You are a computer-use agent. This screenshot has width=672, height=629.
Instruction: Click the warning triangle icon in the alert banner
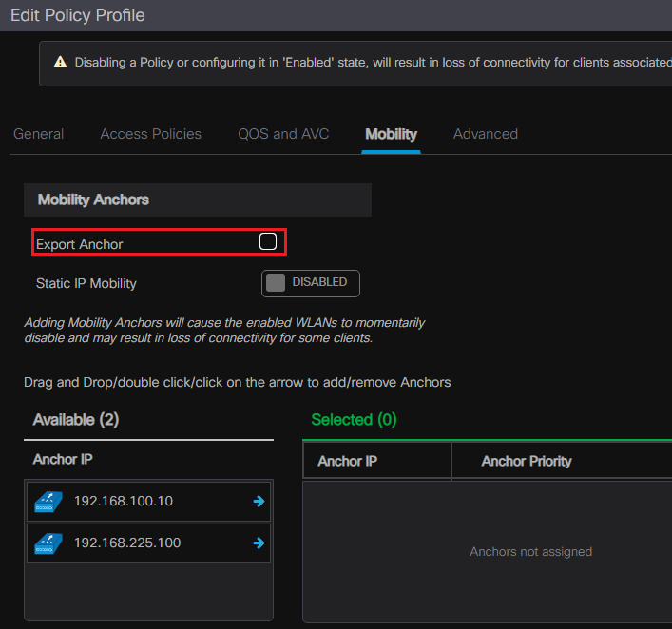click(x=60, y=62)
